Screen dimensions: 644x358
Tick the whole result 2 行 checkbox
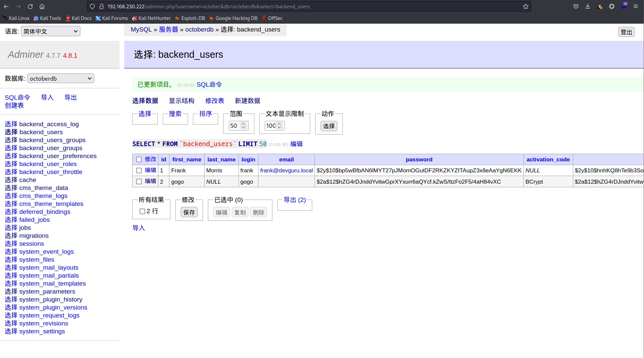point(142,211)
